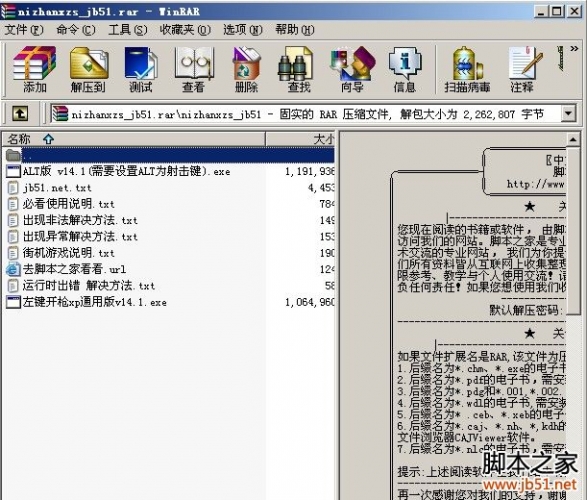Click the WinRAR title bar app icon

click(8, 11)
